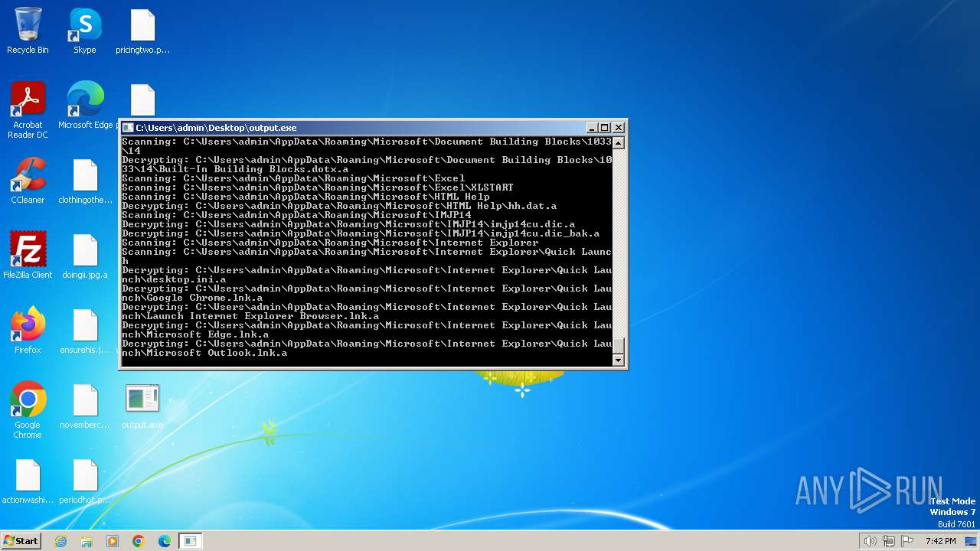The width and height of the screenshot is (980, 551).
Task: Open the console window system menu icon
Action: click(x=129, y=128)
